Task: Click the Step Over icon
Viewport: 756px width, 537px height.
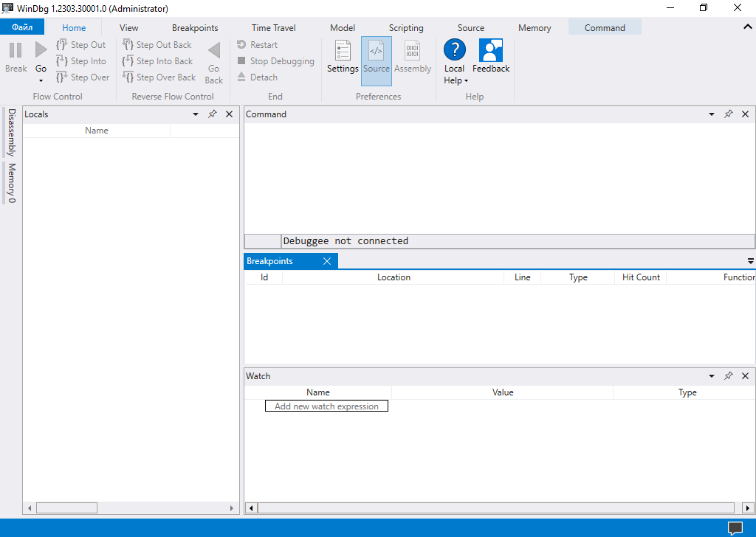Action: [62, 77]
